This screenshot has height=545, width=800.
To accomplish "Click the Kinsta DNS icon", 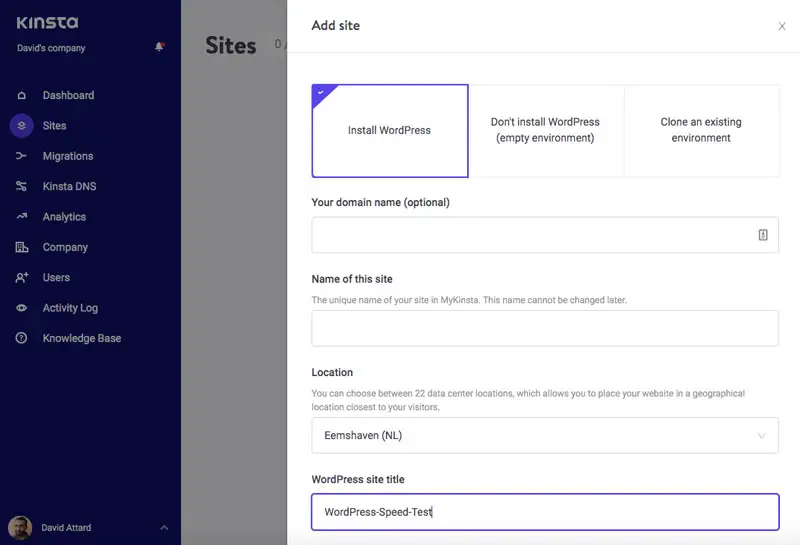I will [x=21, y=186].
